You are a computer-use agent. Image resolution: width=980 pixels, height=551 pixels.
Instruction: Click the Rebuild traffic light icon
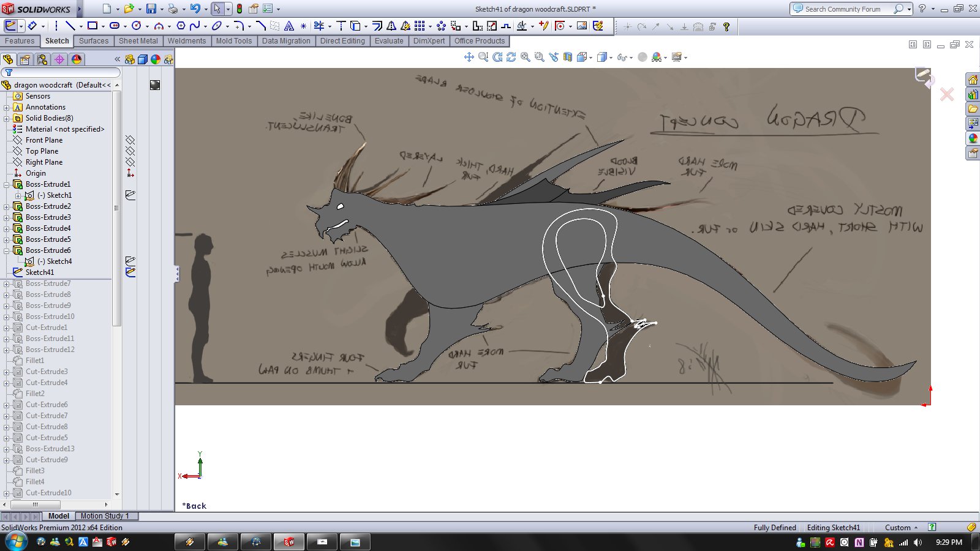point(239,9)
